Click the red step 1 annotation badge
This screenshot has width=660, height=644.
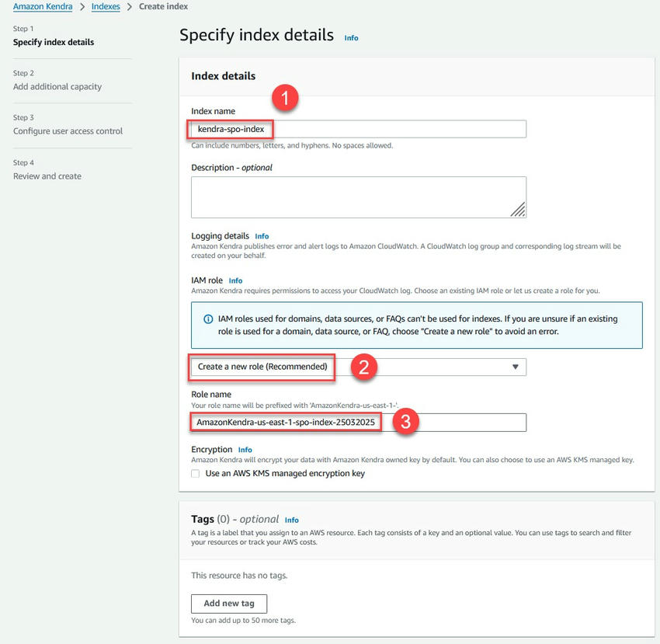pos(286,99)
